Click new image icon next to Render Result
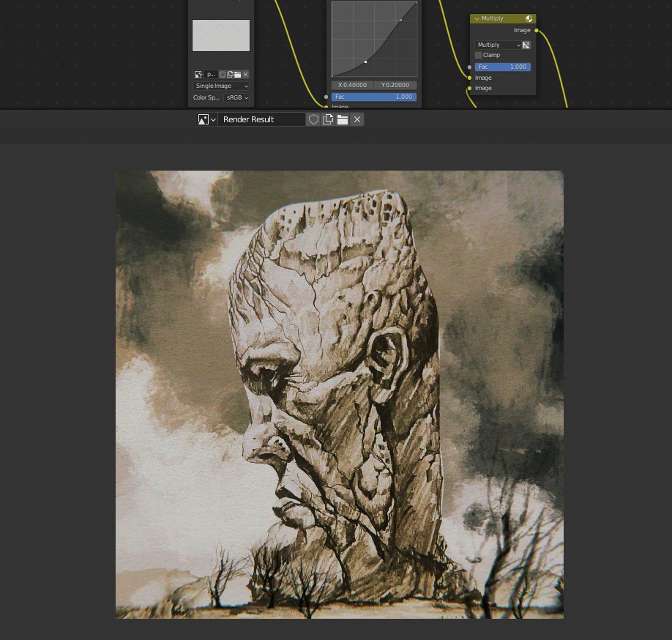 coord(328,119)
